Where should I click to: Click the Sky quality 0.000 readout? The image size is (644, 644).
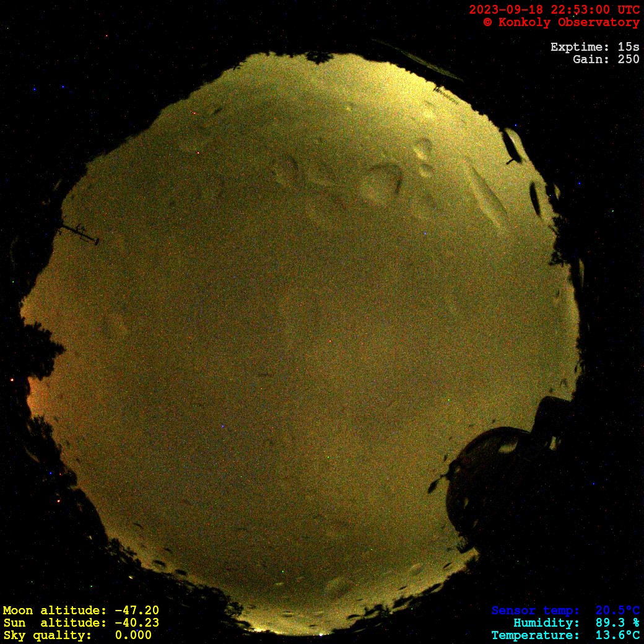(x=77, y=635)
